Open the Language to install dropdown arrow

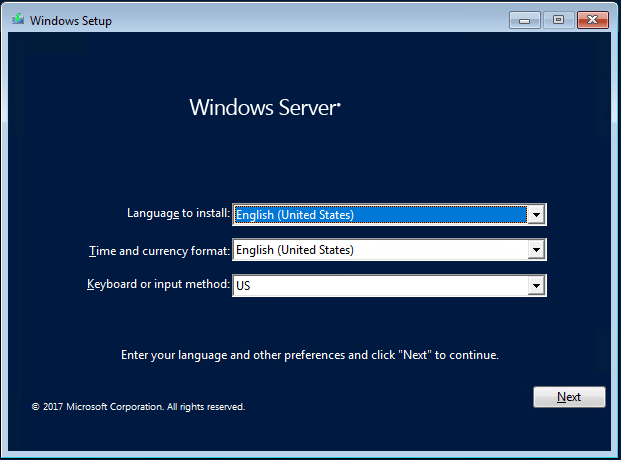[536, 215]
